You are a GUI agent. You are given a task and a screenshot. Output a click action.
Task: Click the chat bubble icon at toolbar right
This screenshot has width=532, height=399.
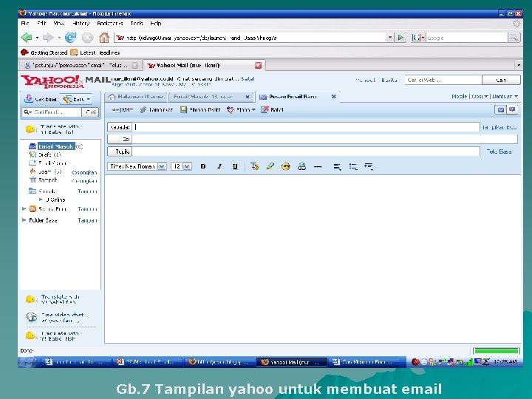pos(512,109)
